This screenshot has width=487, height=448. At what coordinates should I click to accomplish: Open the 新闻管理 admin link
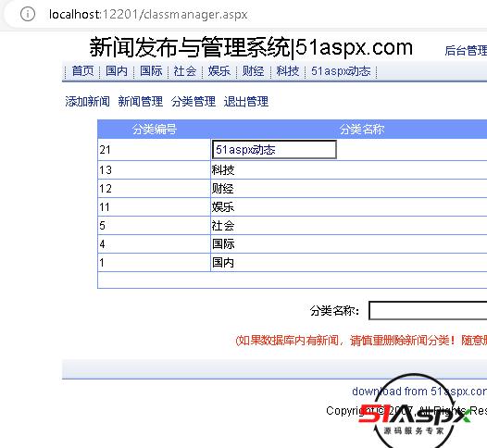coord(141,102)
